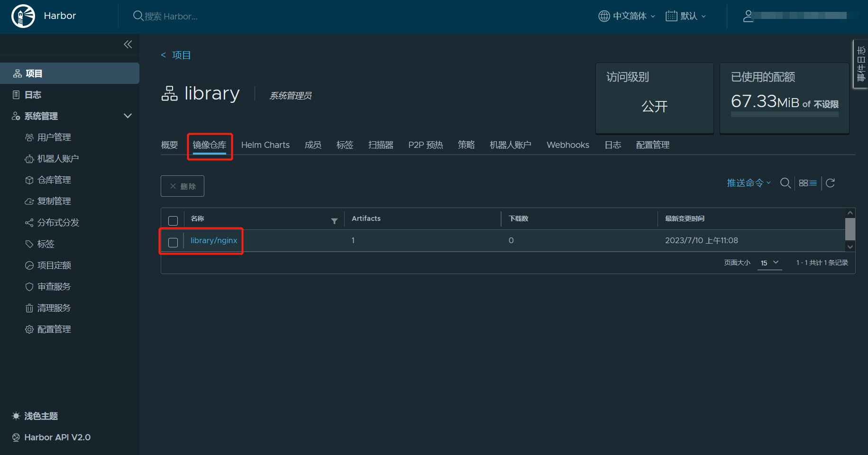Click the calendar date format icon

(x=671, y=16)
